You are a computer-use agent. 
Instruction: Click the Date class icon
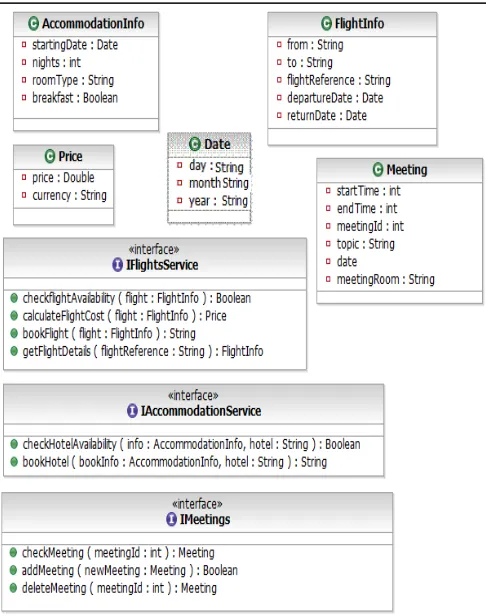point(195,144)
